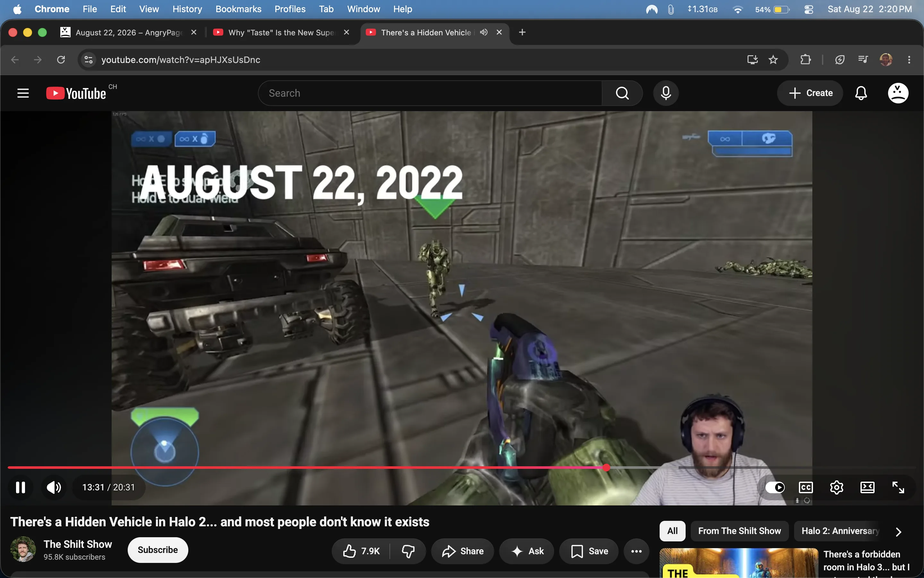The width and height of the screenshot is (924, 578).
Task: Enter full screen mode
Action: 898,487
